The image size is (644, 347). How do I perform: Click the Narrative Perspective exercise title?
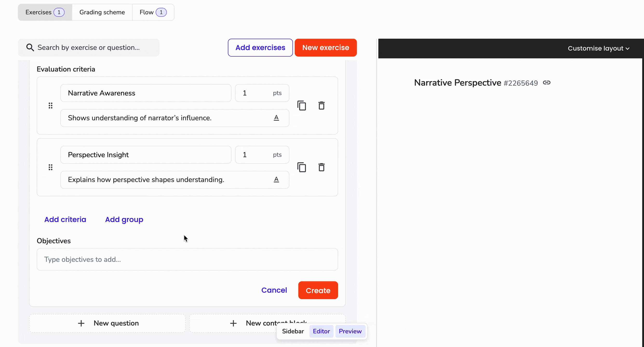[x=457, y=82]
